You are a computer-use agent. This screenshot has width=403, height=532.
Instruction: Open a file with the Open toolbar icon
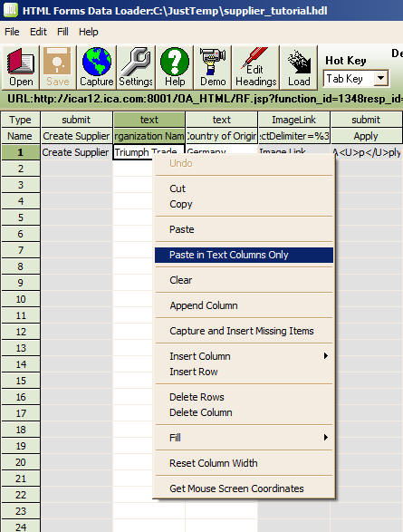click(x=21, y=67)
